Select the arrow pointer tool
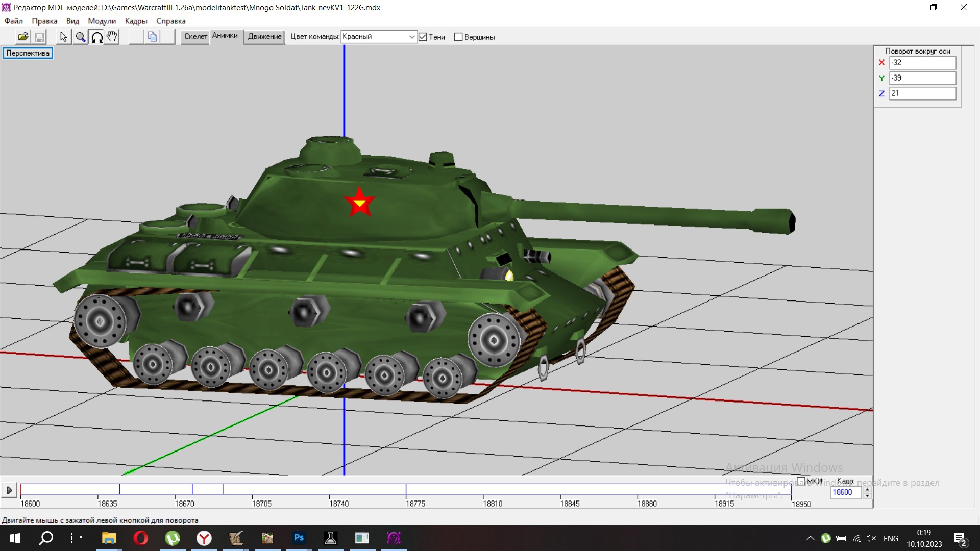This screenshot has width=980, height=551. click(x=63, y=37)
